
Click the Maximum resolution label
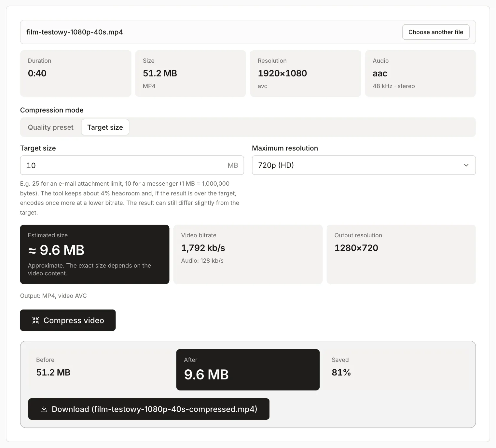(285, 148)
